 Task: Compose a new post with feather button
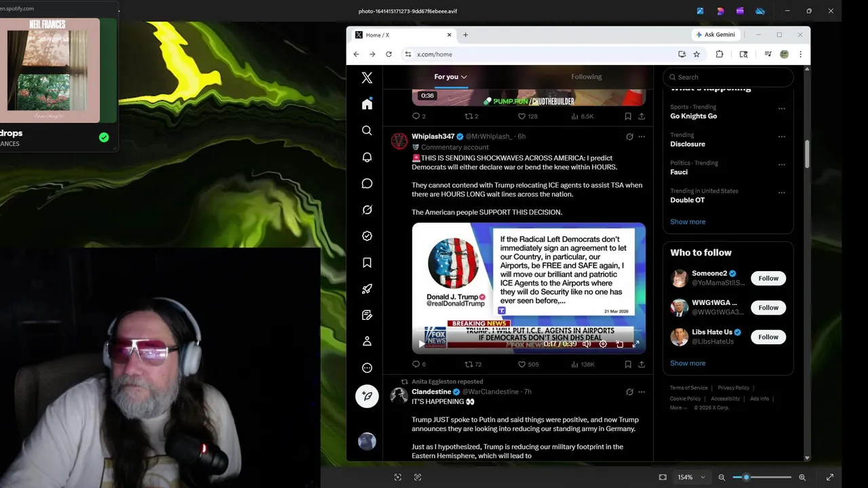point(367,396)
